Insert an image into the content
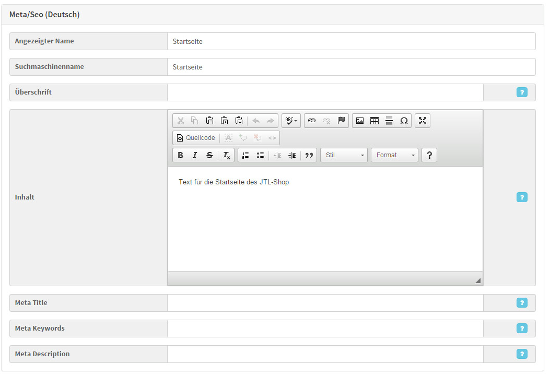The image size is (550, 375). click(360, 121)
